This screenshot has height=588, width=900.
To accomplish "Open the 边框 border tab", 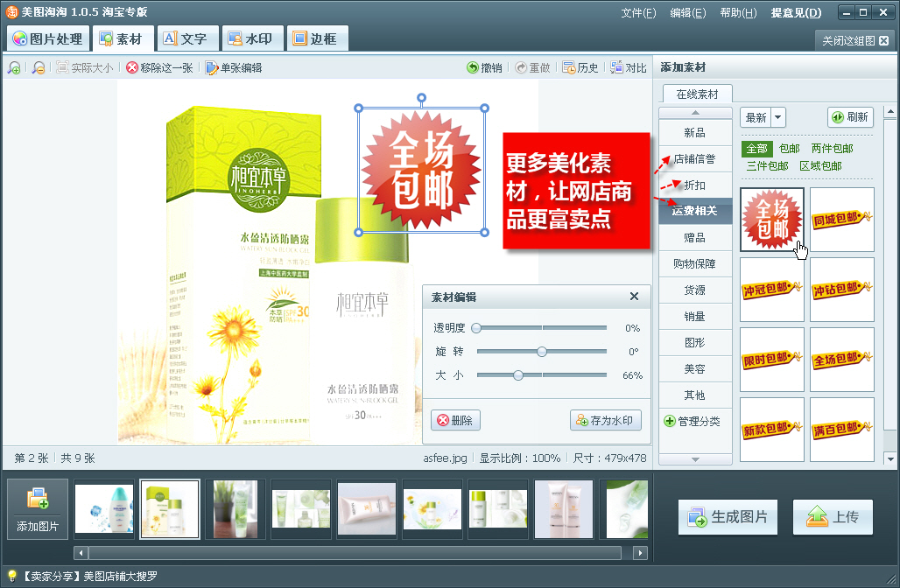I will click(x=316, y=38).
